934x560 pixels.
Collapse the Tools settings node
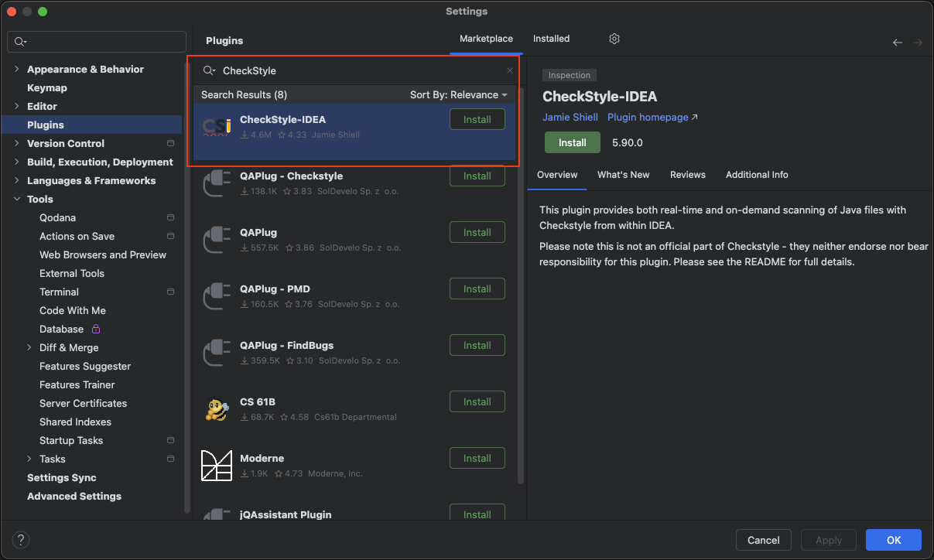point(17,199)
